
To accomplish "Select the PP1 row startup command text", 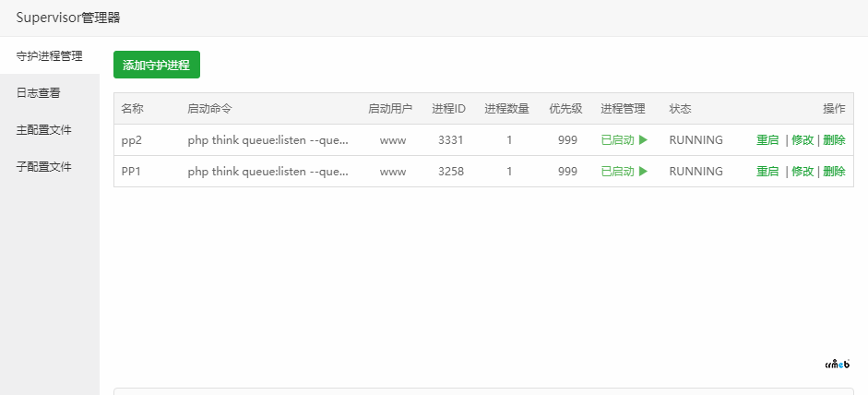I will coord(268,172).
